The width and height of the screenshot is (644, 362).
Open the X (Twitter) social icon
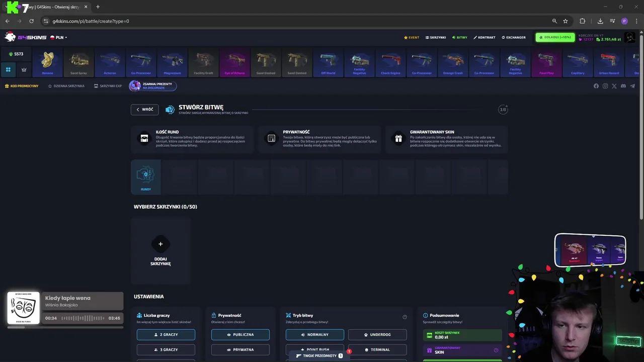(x=614, y=86)
